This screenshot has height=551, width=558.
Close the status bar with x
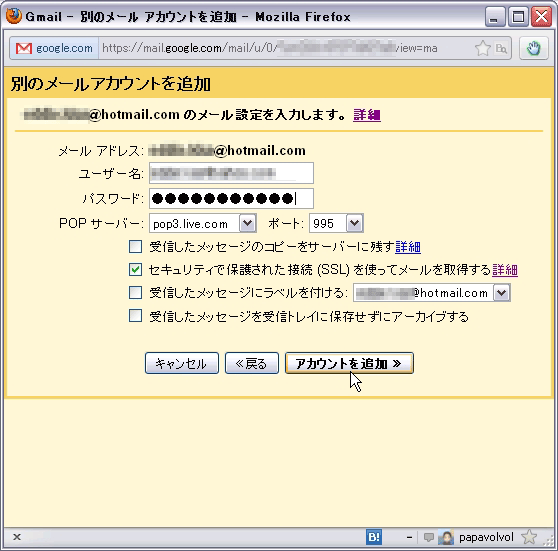[x=17, y=537]
